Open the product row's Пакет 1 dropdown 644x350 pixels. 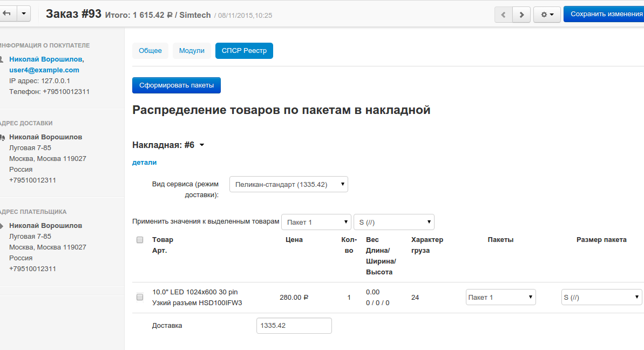pyautogui.click(x=500, y=297)
